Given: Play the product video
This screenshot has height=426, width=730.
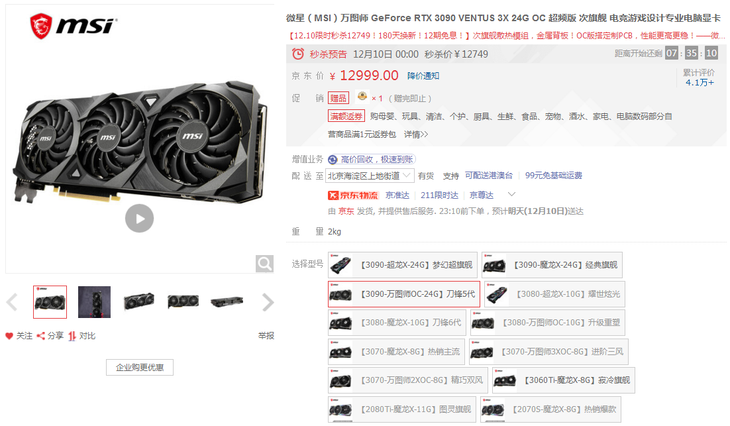Looking at the screenshot, I should [x=139, y=218].
